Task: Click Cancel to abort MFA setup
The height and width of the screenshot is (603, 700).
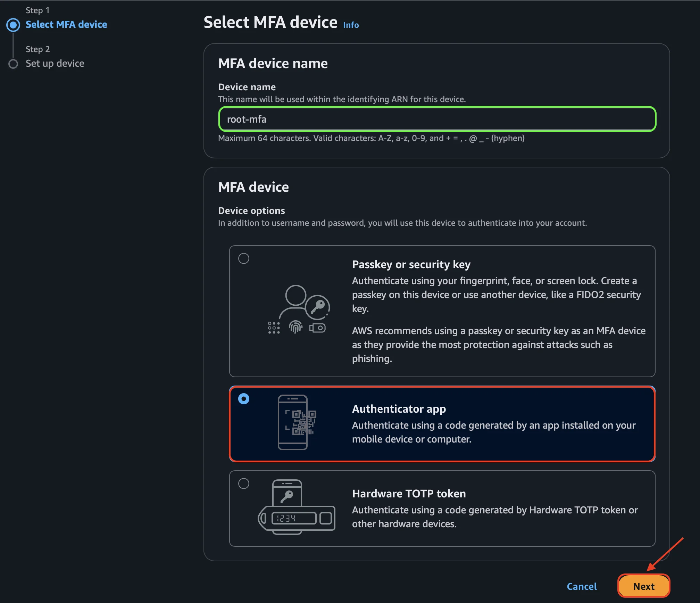Action: coord(582,586)
